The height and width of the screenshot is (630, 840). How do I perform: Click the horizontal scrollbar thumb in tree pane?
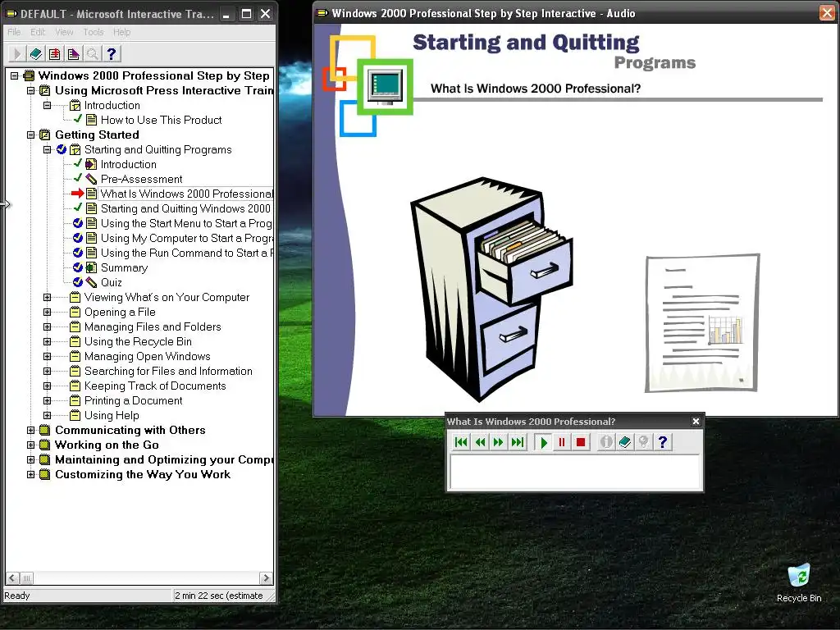click(26, 578)
